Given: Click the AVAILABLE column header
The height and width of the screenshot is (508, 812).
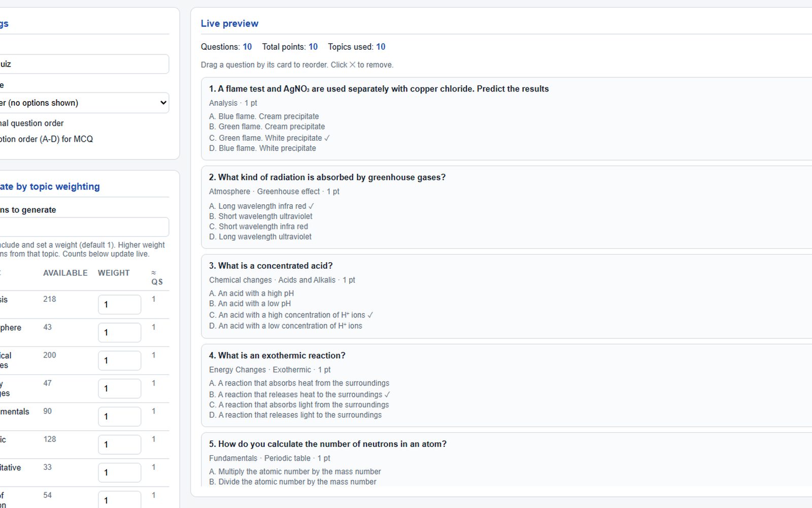Looking at the screenshot, I should click(x=65, y=273).
